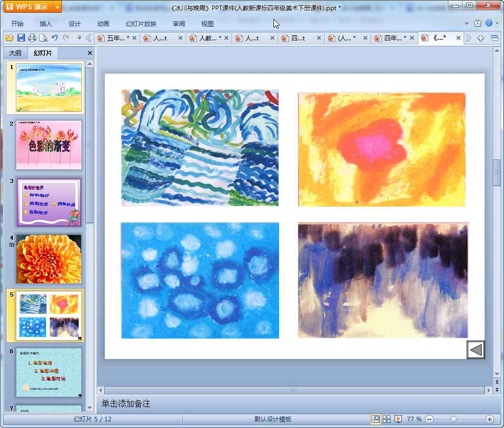Viewport: 504px width, 428px height.
Task: Select the orange and pink painting
Action: [381, 149]
